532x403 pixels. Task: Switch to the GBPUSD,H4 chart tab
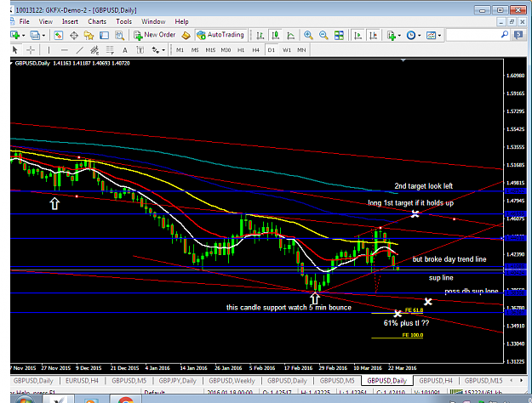click(436, 381)
